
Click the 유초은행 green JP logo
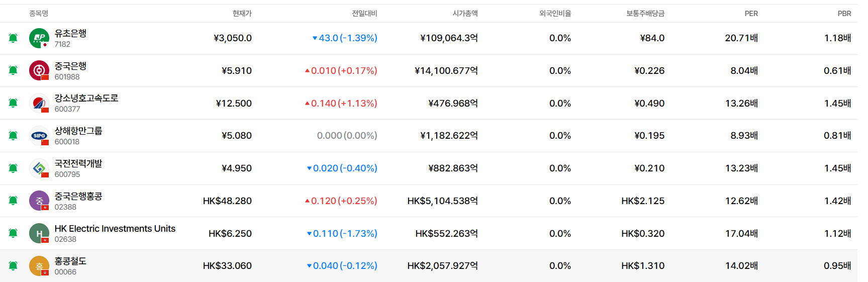[39, 38]
